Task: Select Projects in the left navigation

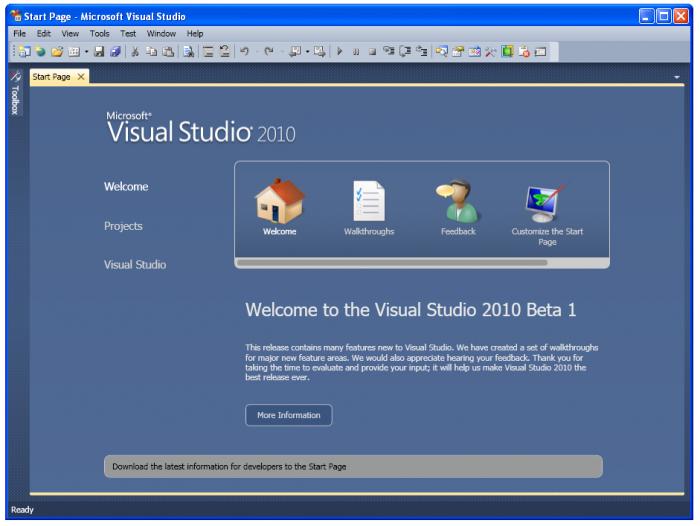Action: coord(123,226)
